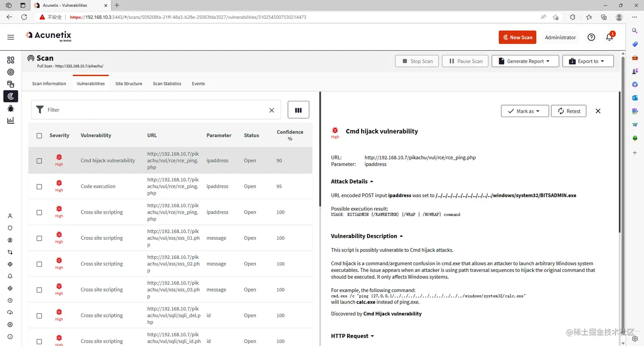Open the Generate Report dropdown

click(524, 61)
